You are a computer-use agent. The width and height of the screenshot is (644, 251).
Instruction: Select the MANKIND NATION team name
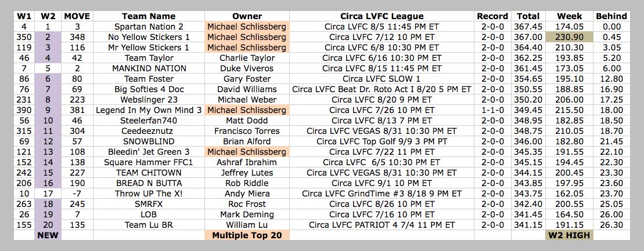pos(149,68)
